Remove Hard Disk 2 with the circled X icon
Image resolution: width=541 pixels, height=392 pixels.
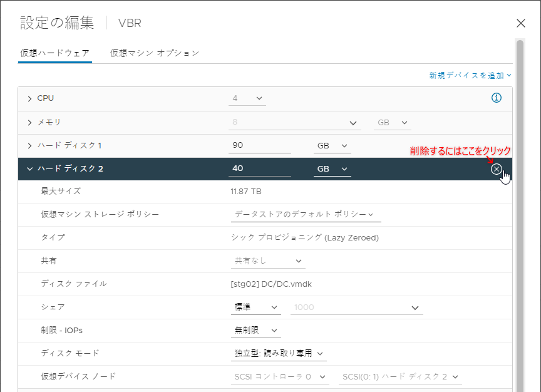tap(496, 169)
